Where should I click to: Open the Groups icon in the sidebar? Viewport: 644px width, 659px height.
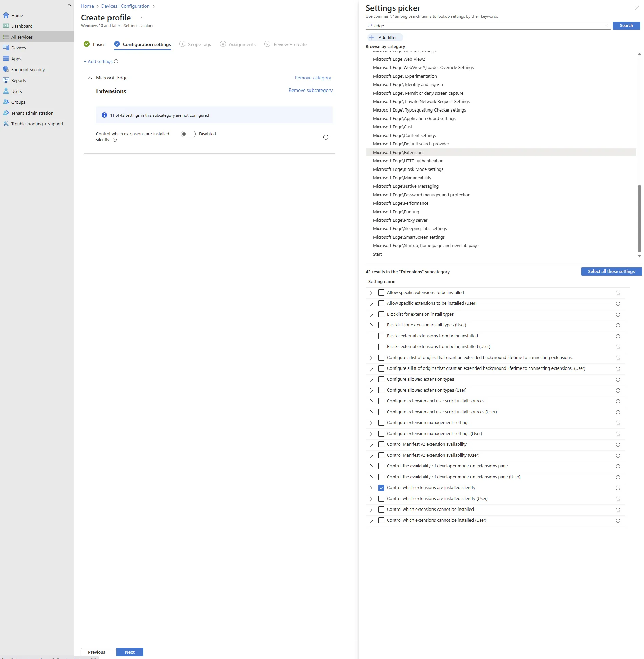(6, 102)
